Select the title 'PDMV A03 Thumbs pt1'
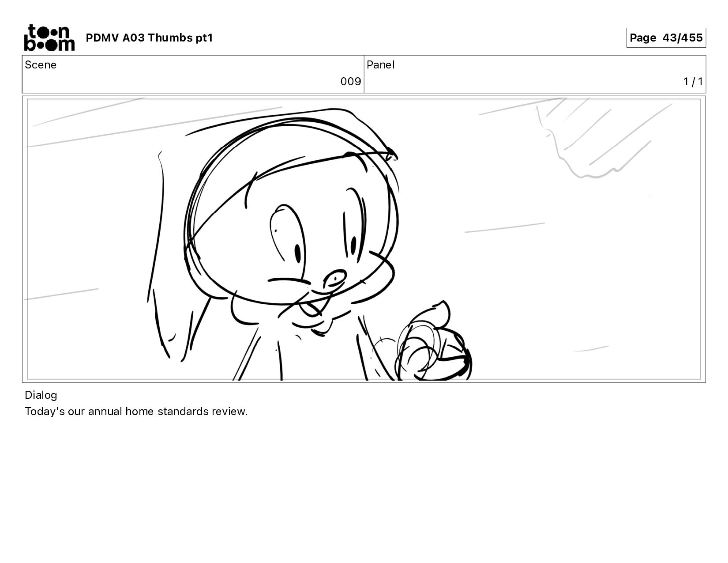This screenshot has width=728, height=563. 149,38
